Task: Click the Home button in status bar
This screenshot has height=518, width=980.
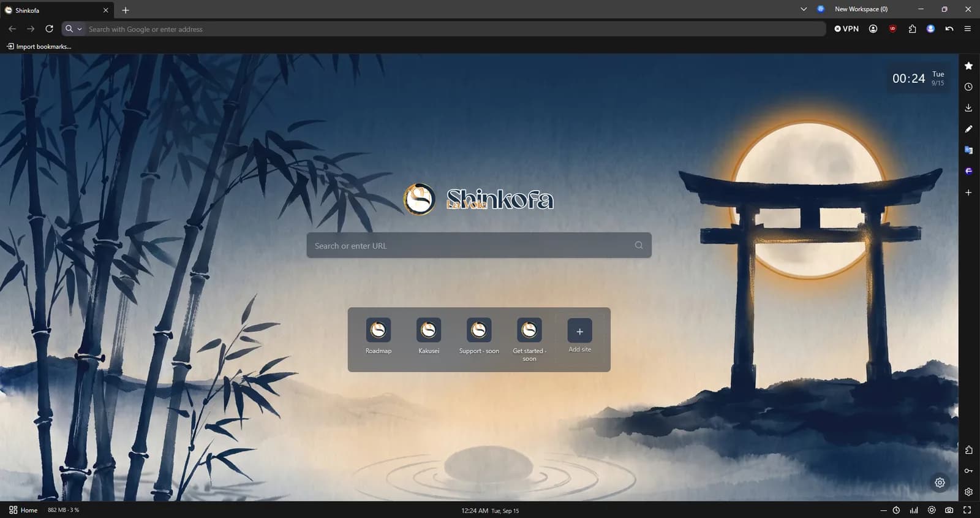Action: (x=23, y=510)
